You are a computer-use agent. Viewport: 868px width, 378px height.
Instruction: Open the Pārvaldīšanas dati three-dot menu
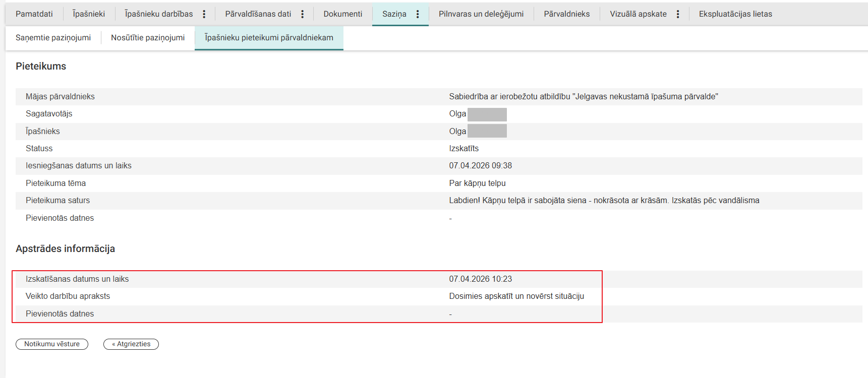303,14
